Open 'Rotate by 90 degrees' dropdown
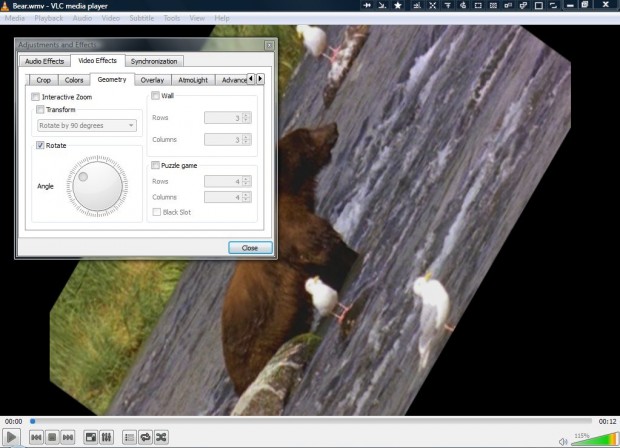 click(87, 126)
